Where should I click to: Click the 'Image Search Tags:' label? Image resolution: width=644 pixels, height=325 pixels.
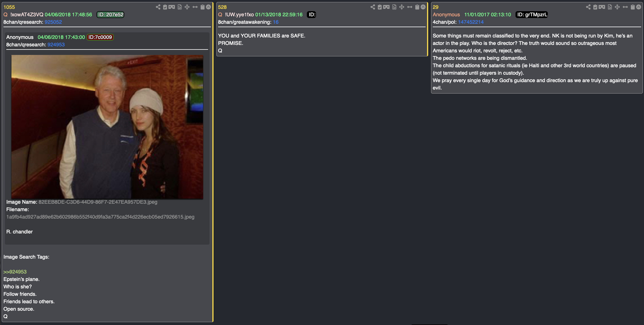pos(26,257)
